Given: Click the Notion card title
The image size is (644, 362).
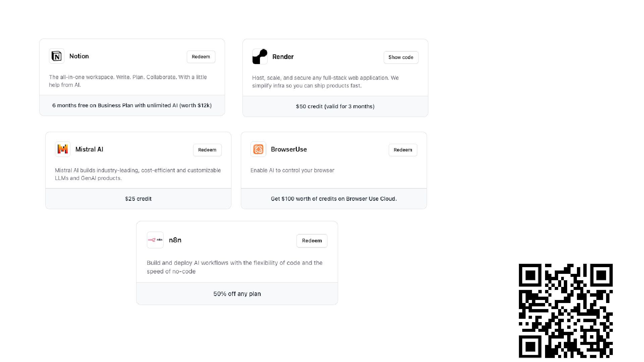Looking at the screenshot, I should pyautogui.click(x=79, y=56).
